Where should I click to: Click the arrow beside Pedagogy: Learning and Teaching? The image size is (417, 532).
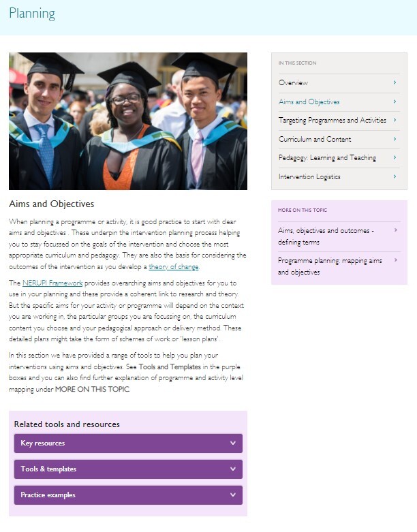click(x=395, y=158)
